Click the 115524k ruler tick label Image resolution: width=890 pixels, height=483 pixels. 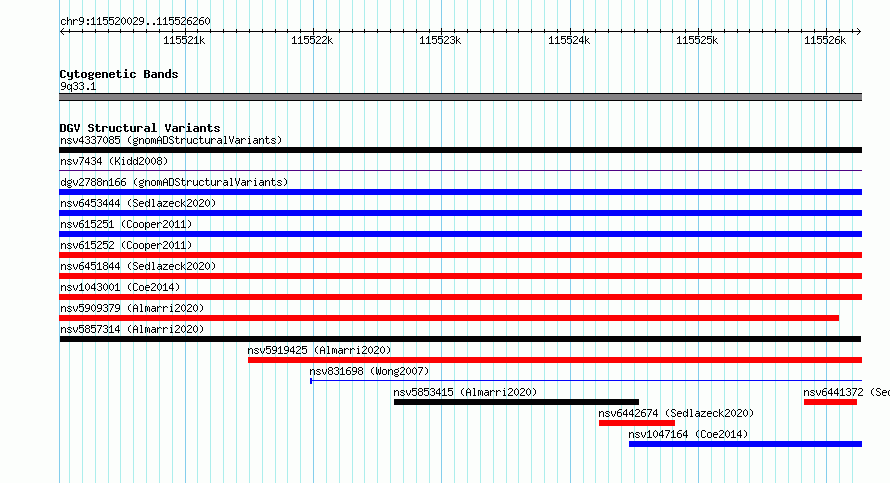click(x=569, y=40)
